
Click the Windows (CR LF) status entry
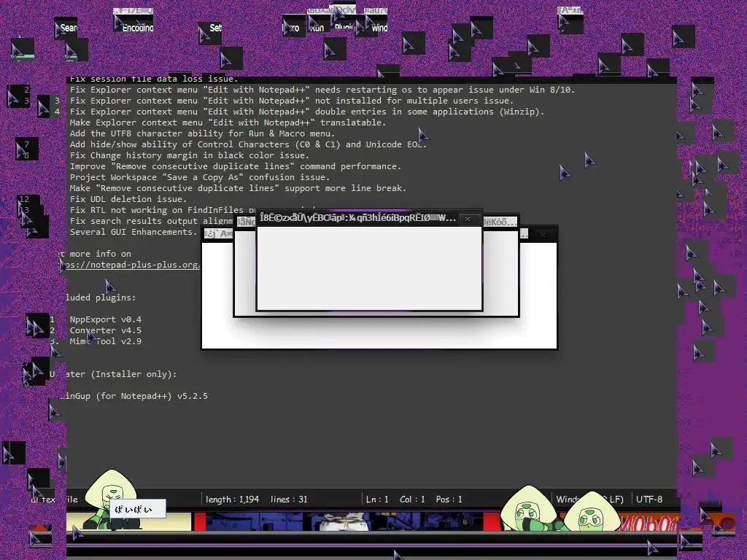coord(589,499)
